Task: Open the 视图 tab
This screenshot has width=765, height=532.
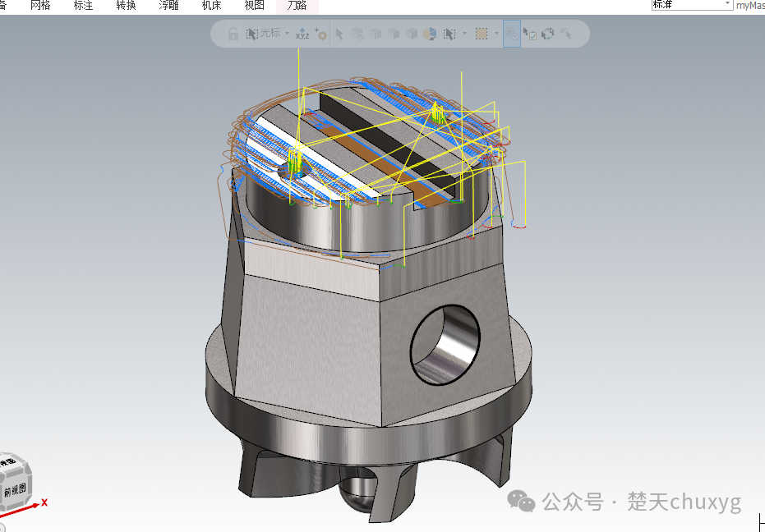Action: pyautogui.click(x=254, y=6)
